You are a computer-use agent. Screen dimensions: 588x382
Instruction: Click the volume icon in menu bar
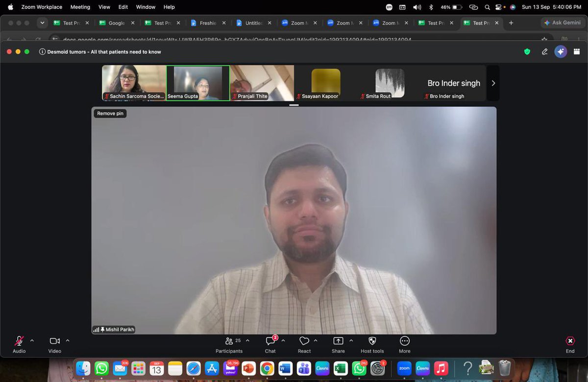point(417,7)
